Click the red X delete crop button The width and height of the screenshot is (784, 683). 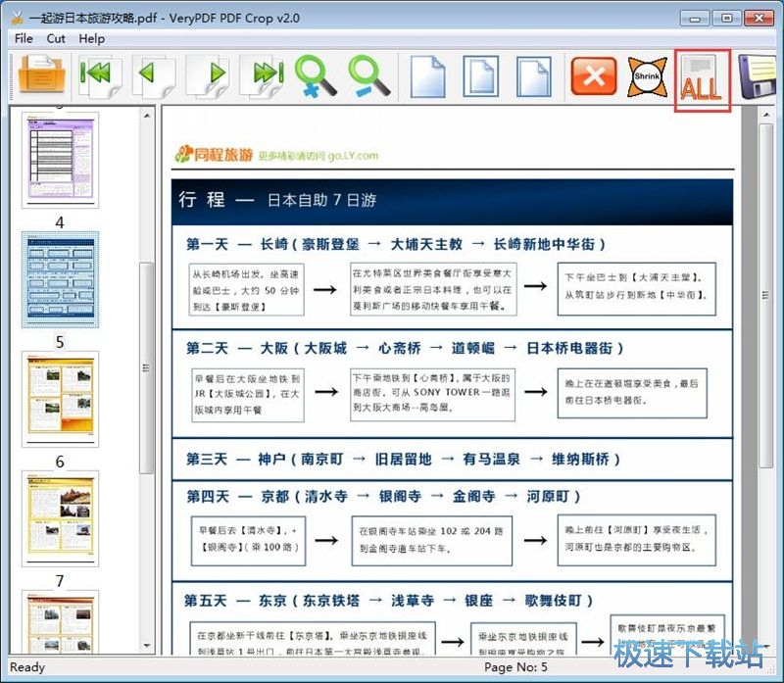pyautogui.click(x=594, y=76)
